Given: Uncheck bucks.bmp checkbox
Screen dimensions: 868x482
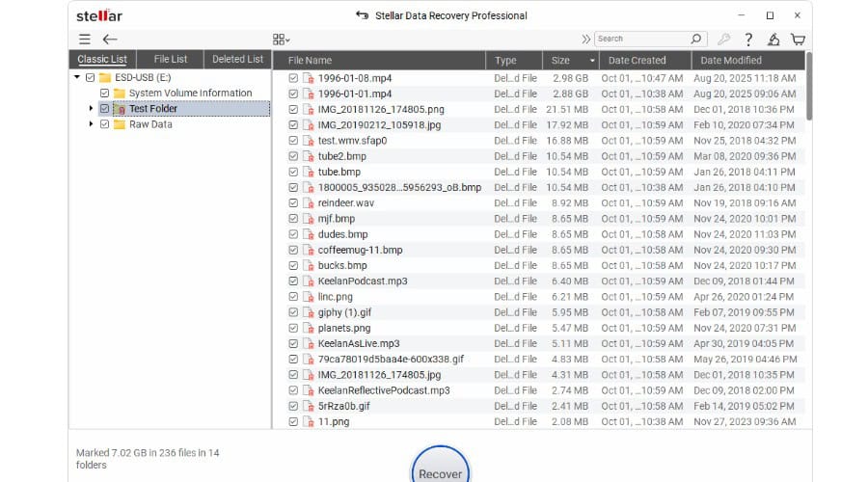Looking at the screenshot, I should point(293,266).
